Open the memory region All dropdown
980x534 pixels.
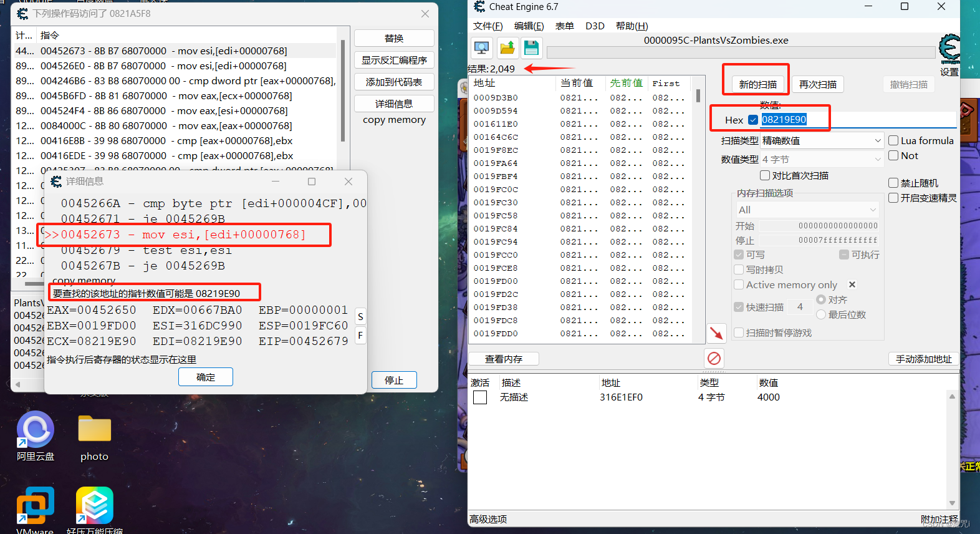[808, 210]
